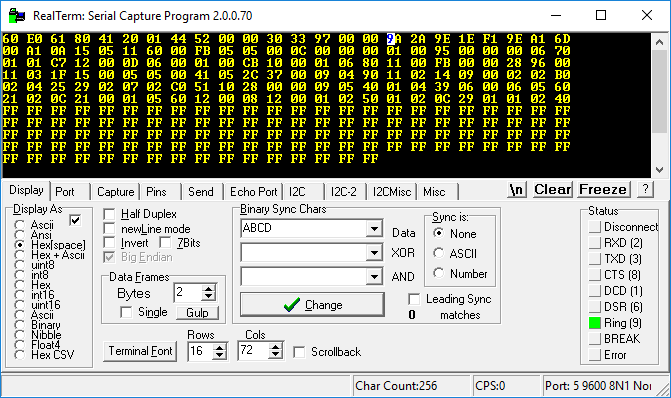Viewport: 671px width, 398px height.
Task: Apply display settings with Change button
Action: (312, 305)
